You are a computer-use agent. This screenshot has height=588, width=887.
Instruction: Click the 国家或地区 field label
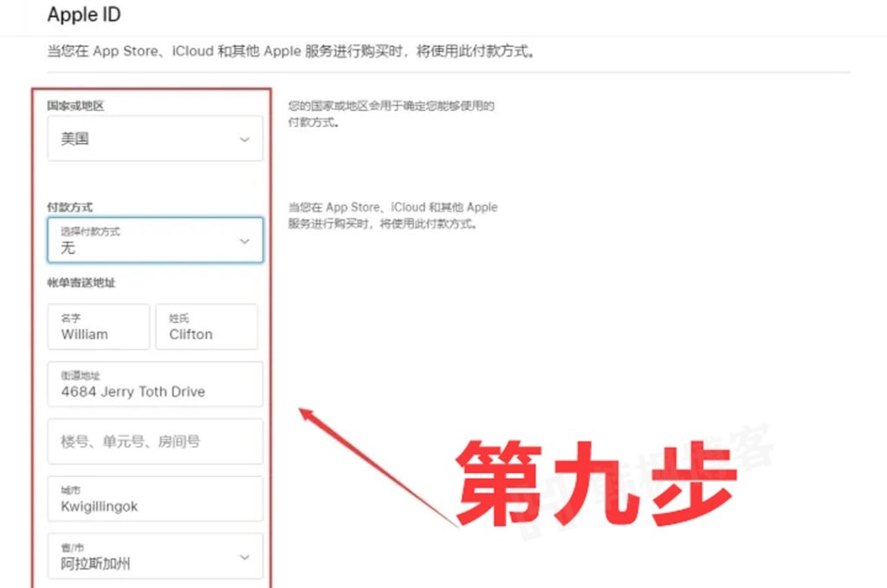coord(65,106)
